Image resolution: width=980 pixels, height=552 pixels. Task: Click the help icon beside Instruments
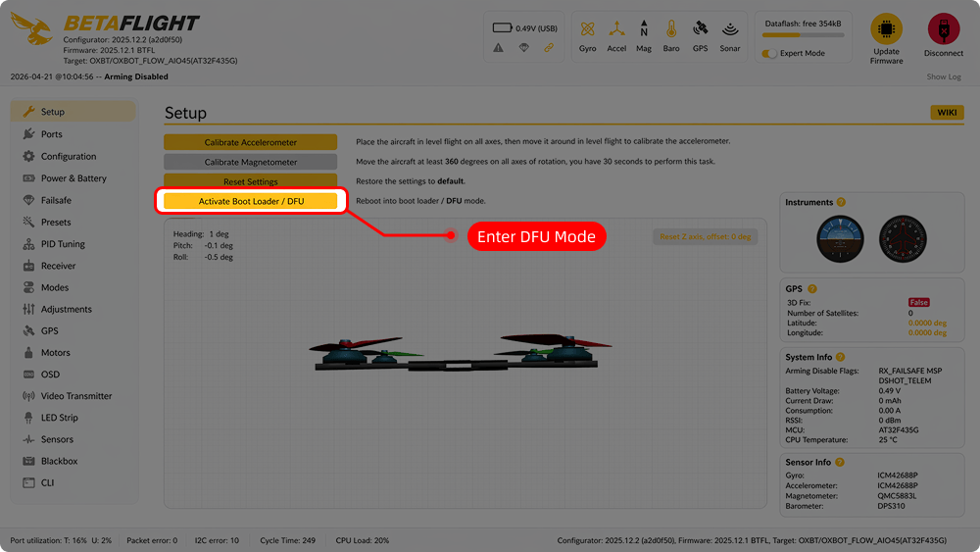841,202
